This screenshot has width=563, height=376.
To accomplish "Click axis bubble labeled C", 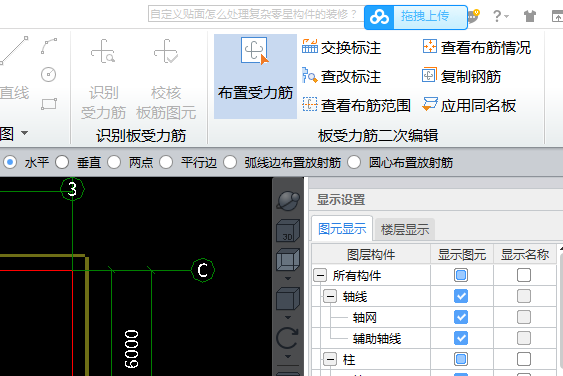I will (203, 270).
